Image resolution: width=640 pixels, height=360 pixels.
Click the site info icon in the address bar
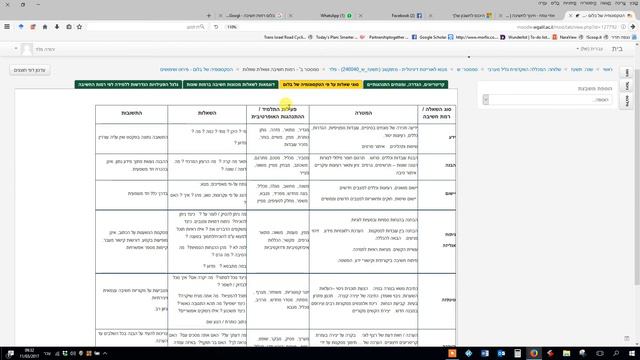coord(623,27)
